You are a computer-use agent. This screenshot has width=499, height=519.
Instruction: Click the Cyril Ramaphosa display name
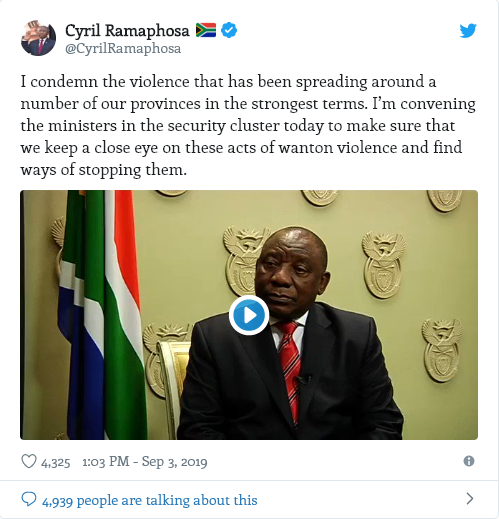(127, 31)
